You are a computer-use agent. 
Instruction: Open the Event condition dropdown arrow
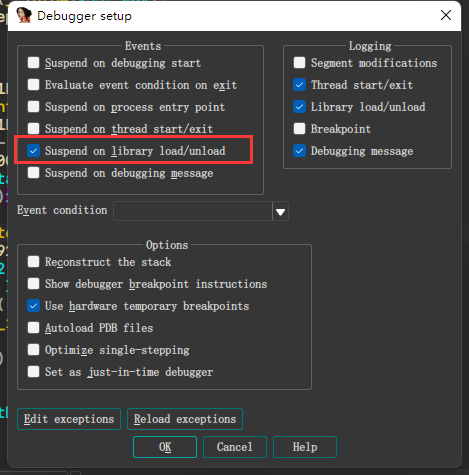tap(280, 211)
